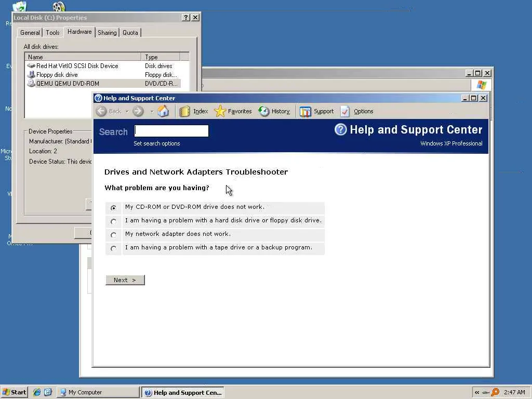Open the Start menu

point(14,392)
